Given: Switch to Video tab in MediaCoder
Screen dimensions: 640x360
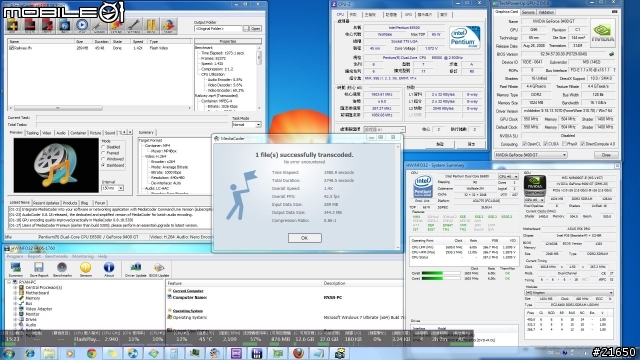Looking at the screenshot, I should (47, 133).
